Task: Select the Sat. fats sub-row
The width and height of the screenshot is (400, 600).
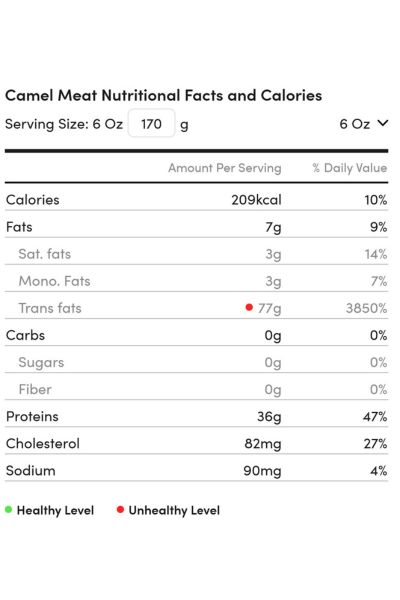Action: tap(196, 254)
